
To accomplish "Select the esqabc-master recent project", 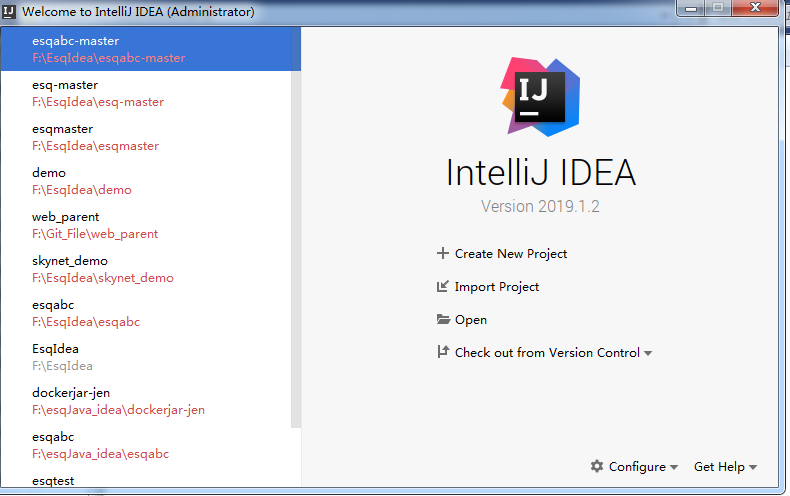I will tap(151, 49).
